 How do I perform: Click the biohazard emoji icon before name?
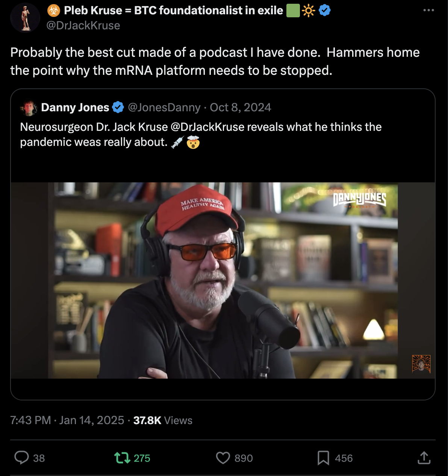point(54,11)
